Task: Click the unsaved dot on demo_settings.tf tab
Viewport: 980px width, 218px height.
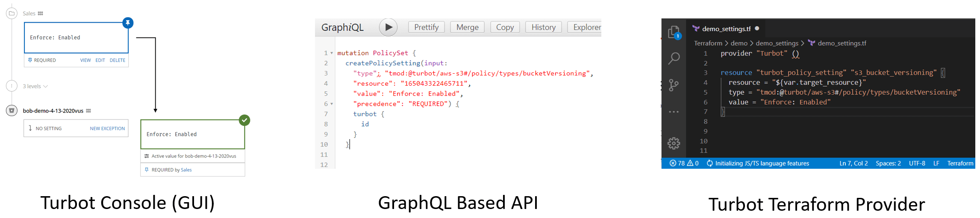Action: [x=757, y=28]
